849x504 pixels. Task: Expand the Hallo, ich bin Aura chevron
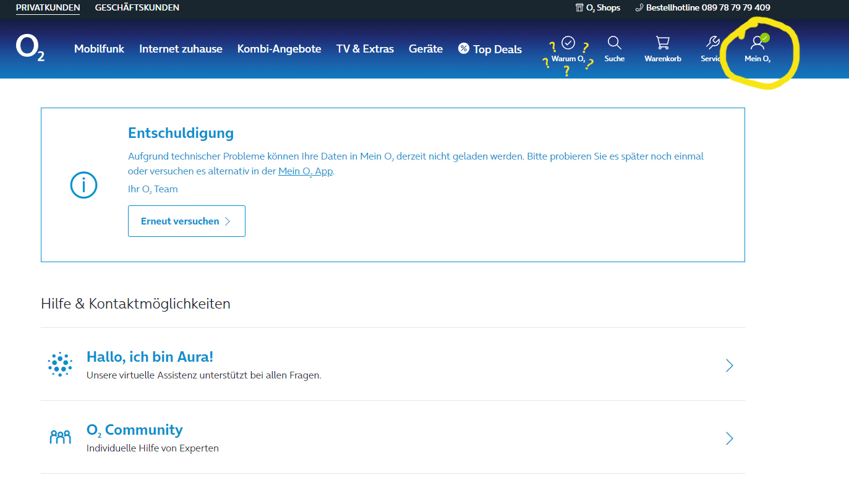(730, 365)
